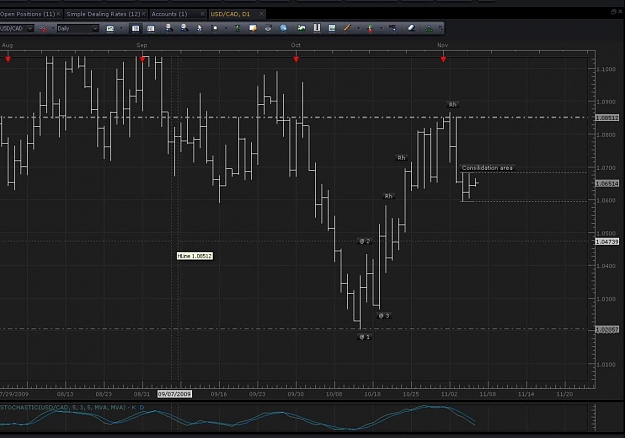Click the 1.02857 price axis tag
Viewport: 625px width, 438px height.
click(x=607, y=330)
